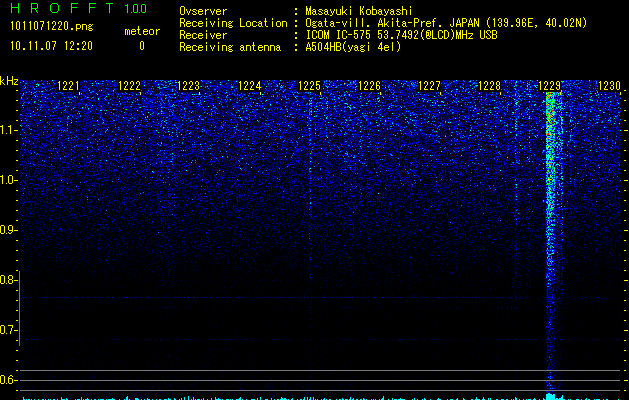Click the meteor count value 0
Viewport: 629px width, 400px height.
point(142,46)
